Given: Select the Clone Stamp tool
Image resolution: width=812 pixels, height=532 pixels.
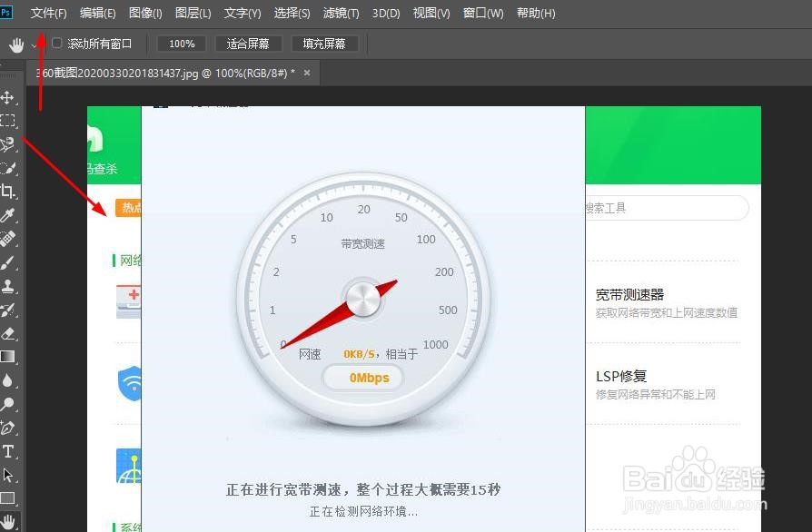Looking at the screenshot, I should 9,286.
